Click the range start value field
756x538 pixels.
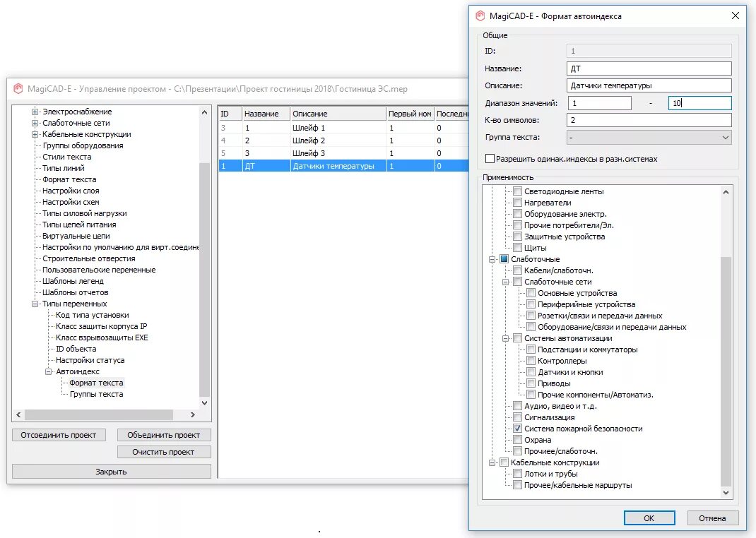(599, 103)
